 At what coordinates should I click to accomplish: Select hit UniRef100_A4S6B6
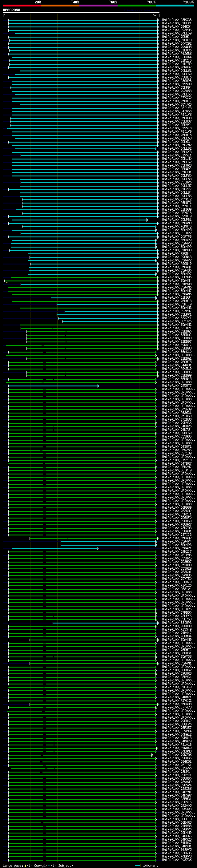pyautogui.click(x=176, y=54)
